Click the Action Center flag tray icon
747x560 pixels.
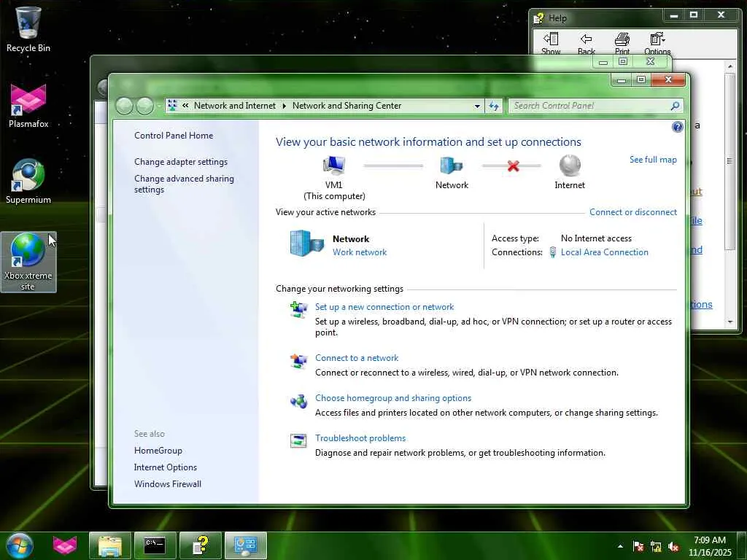638,547
